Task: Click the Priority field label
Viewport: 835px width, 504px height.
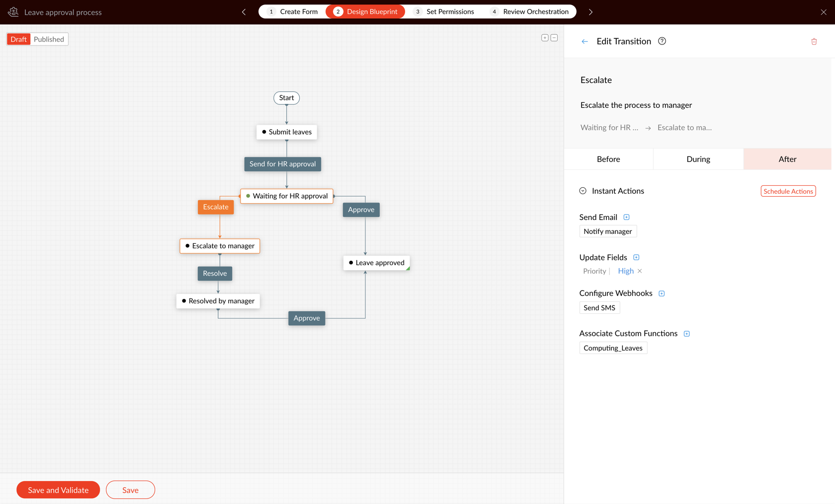Action: (x=594, y=271)
